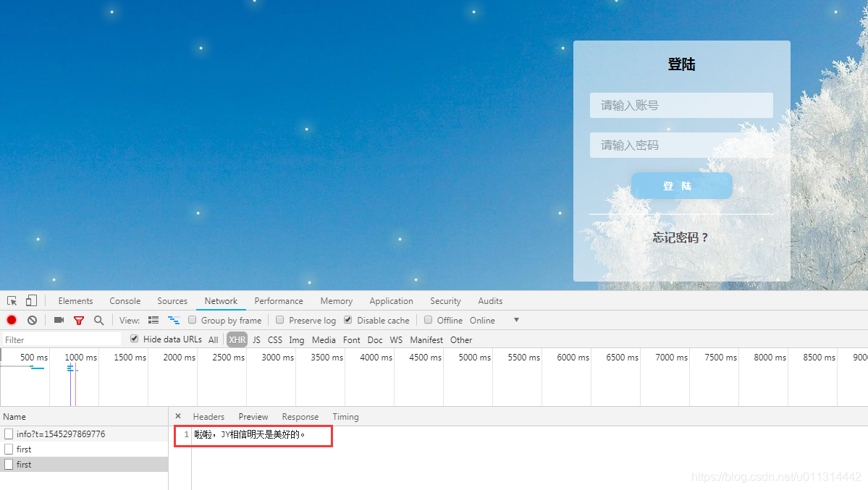Filter requests by Img
Screen dimensions: 868x490
[x=296, y=340]
